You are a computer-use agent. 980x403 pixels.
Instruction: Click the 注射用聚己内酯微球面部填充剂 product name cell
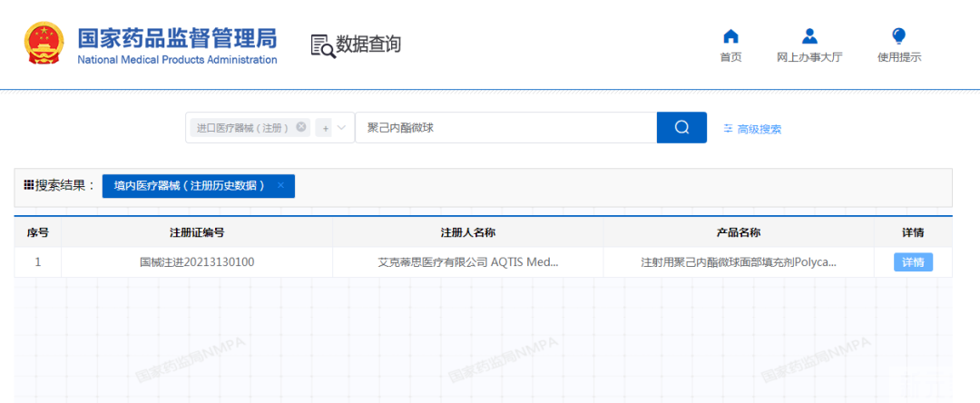pyautogui.click(x=738, y=262)
